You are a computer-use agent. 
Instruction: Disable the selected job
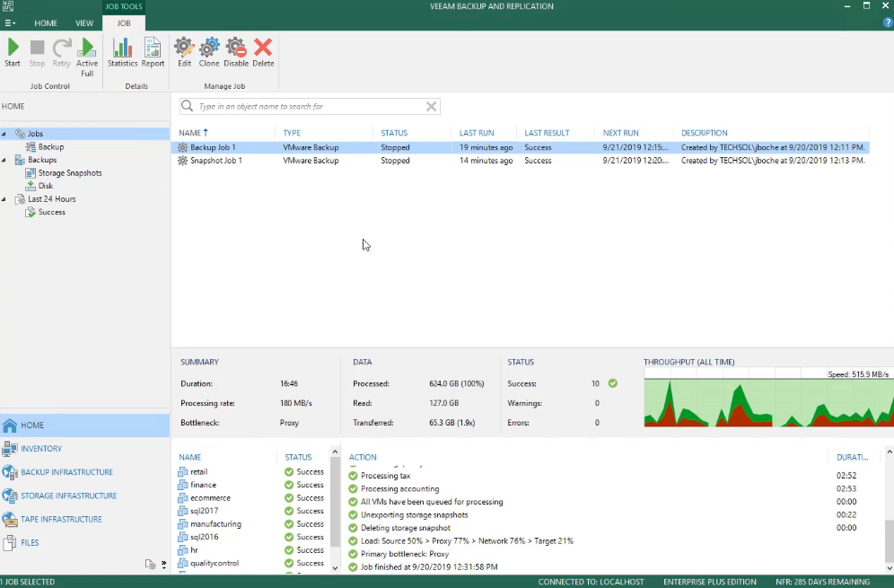[x=236, y=52]
